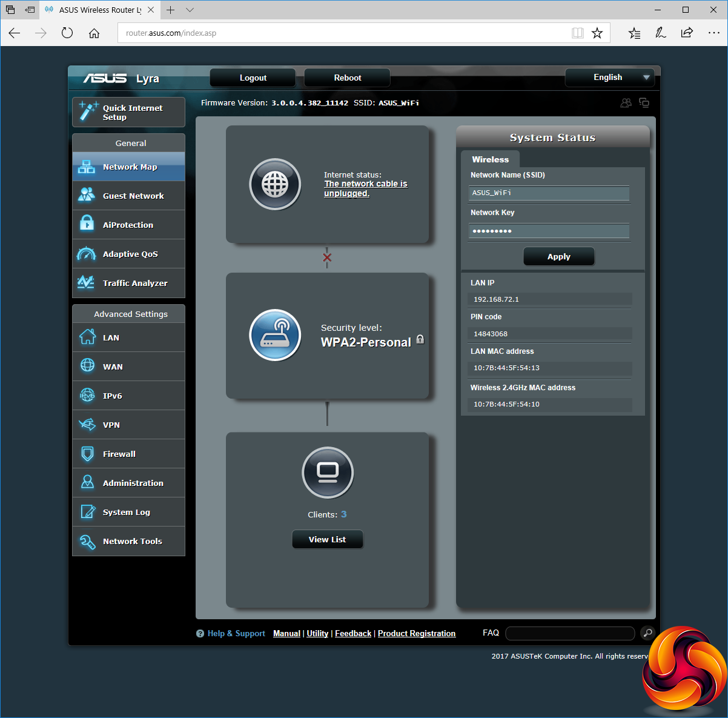Open Guest Network settings
This screenshot has height=718, width=728.
coord(128,196)
